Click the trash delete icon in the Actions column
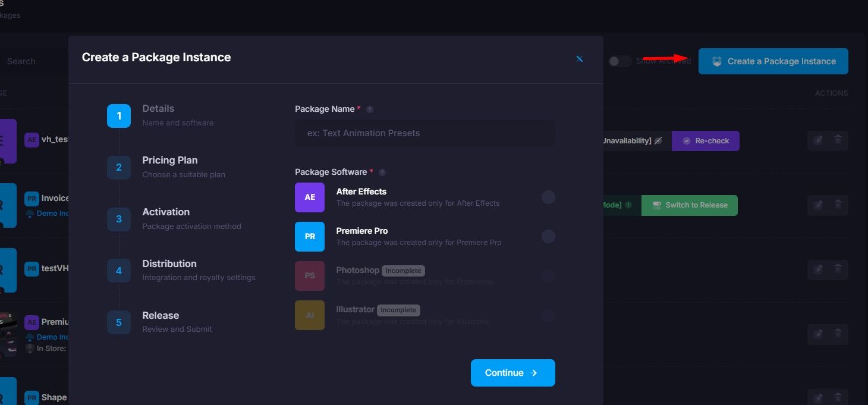Image resolution: width=868 pixels, height=405 pixels. click(x=839, y=141)
